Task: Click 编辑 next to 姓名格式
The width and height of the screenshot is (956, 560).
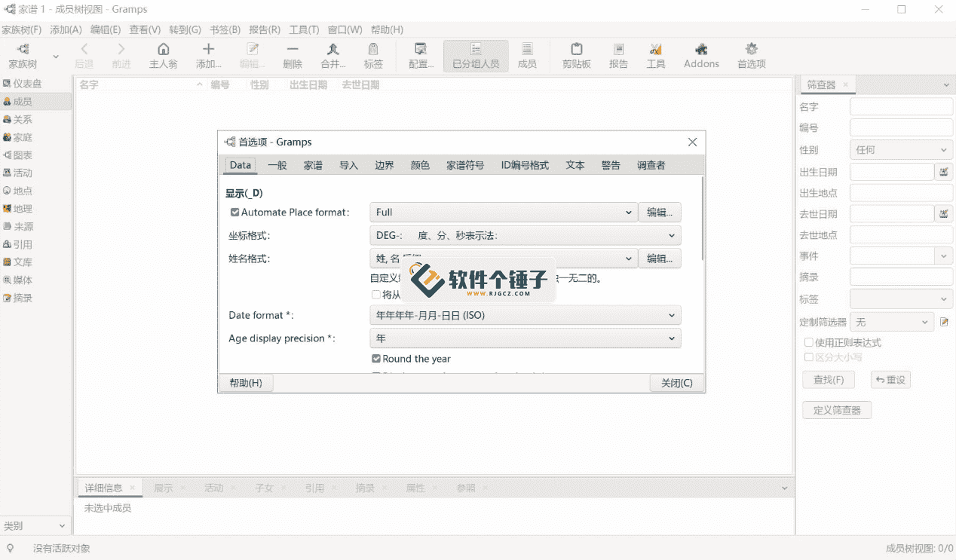Action: click(x=660, y=259)
